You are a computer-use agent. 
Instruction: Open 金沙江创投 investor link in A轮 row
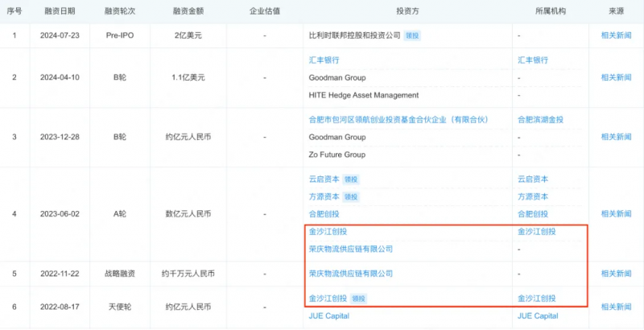click(x=328, y=232)
